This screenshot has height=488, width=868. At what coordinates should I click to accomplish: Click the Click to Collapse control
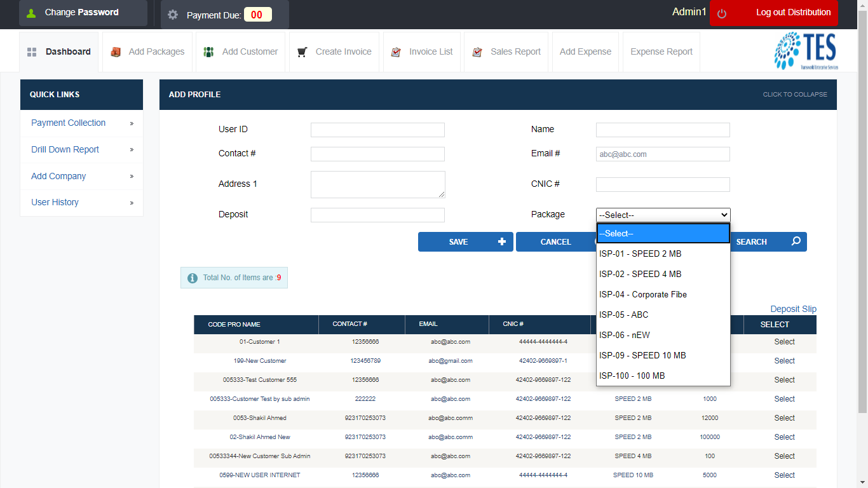point(795,95)
